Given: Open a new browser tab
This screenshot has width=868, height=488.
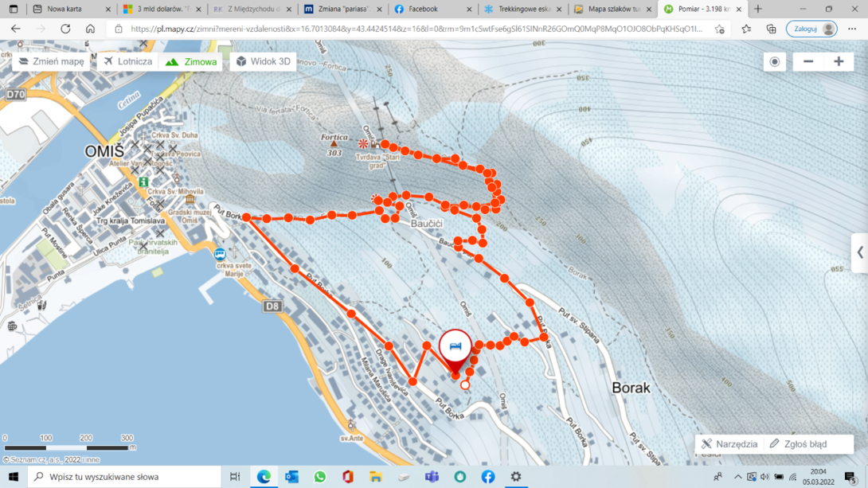Looking at the screenshot, I should [758, 9].
